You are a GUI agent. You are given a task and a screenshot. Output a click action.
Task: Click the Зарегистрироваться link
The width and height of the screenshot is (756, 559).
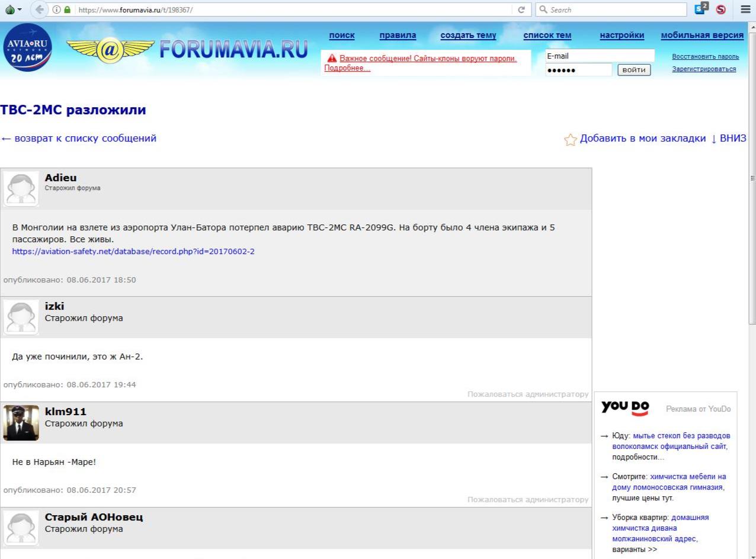click(x=704, y=69)
